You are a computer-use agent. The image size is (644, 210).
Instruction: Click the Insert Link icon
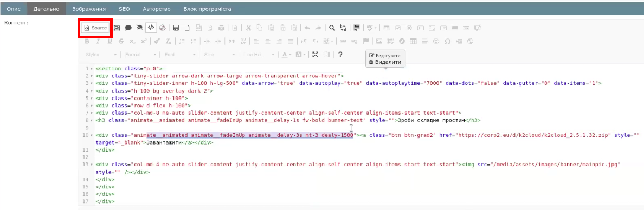tap(343, 41)
